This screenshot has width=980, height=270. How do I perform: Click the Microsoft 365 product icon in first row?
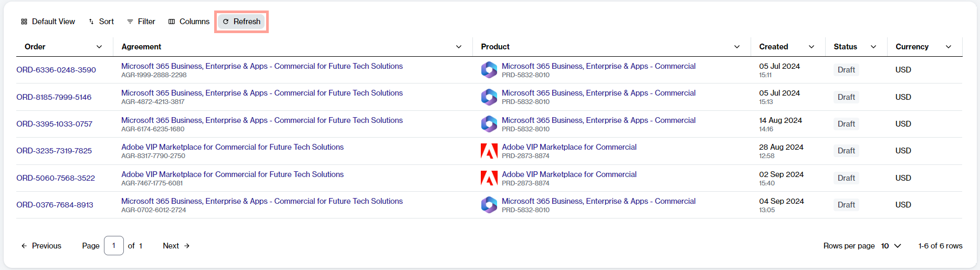(x=489, y=70)
